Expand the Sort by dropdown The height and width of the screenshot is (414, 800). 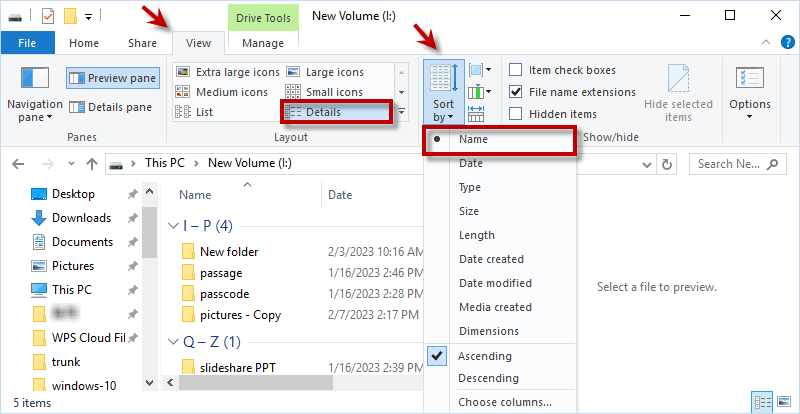443,110
